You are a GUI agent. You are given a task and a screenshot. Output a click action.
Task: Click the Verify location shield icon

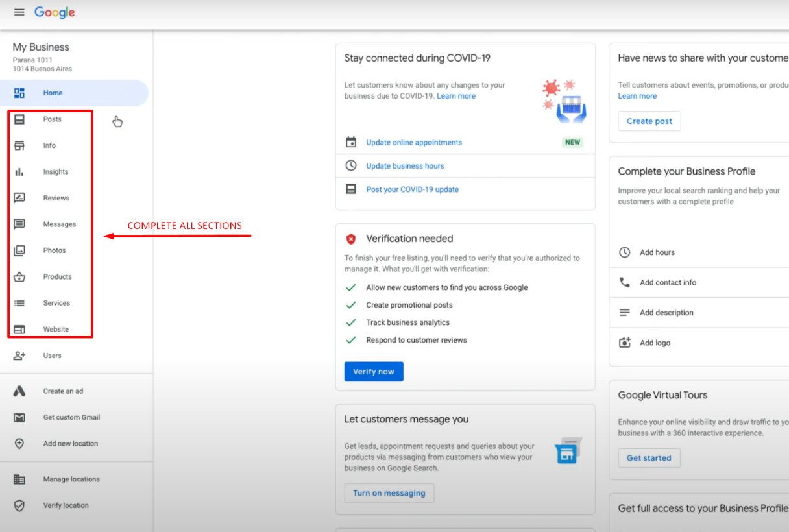pos(19,505)
